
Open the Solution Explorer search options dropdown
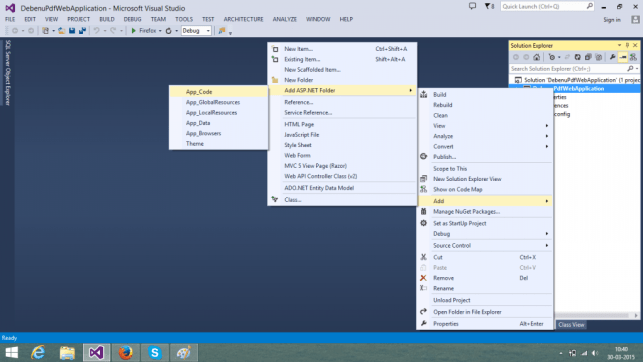tap(637, 68)
